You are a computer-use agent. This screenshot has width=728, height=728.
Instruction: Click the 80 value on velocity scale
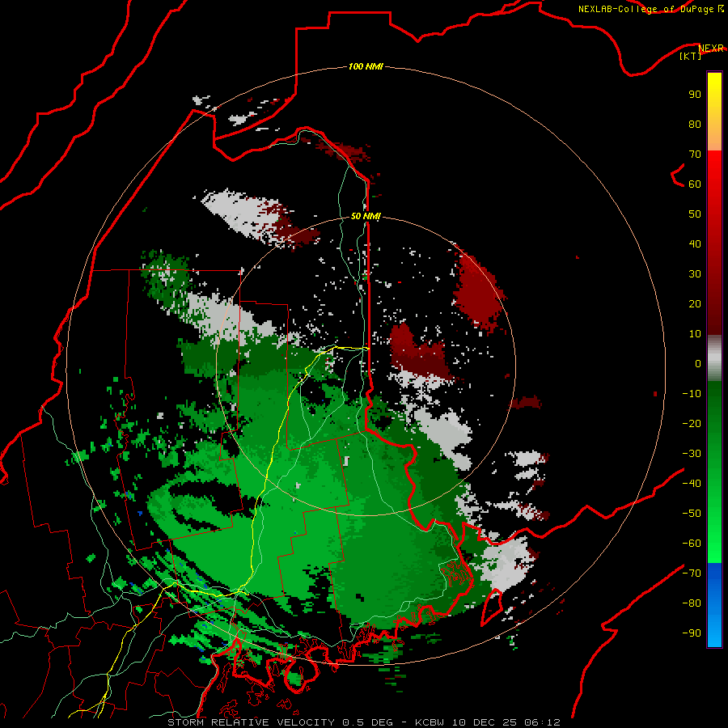tap(695, 125)
